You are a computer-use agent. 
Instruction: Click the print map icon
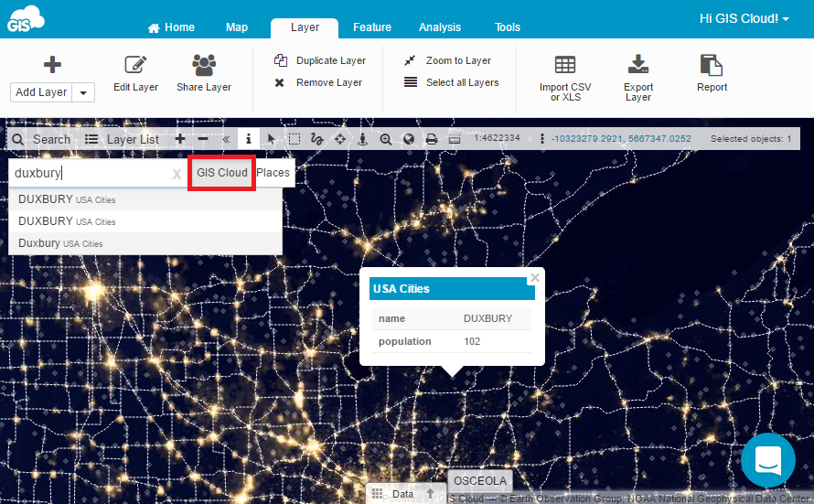pos(431,139)
